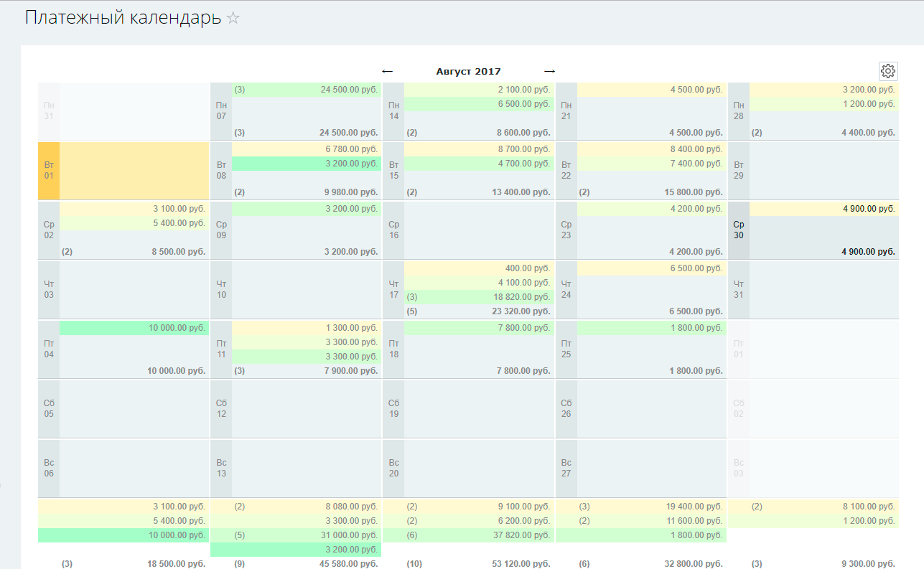Select 18 820.00 руб. group on Thursday 17

479,297
